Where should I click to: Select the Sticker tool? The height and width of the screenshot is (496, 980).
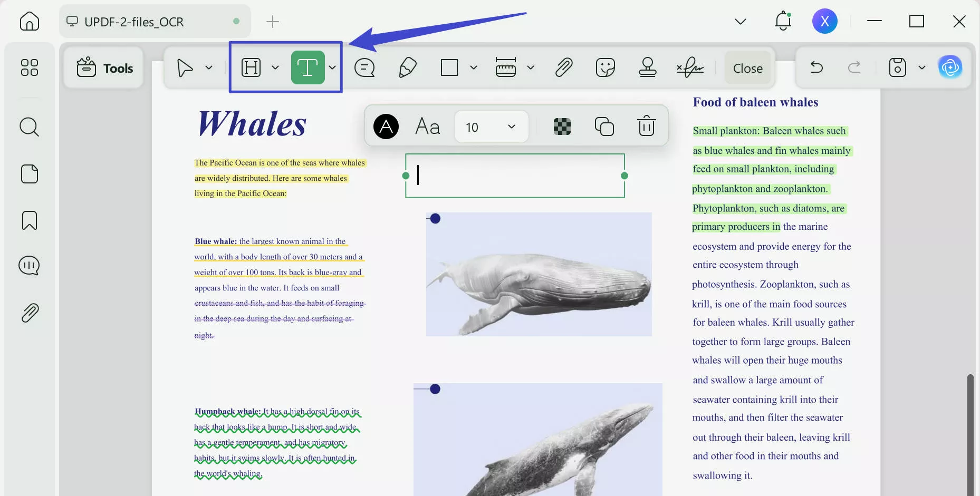coord(606,67)
